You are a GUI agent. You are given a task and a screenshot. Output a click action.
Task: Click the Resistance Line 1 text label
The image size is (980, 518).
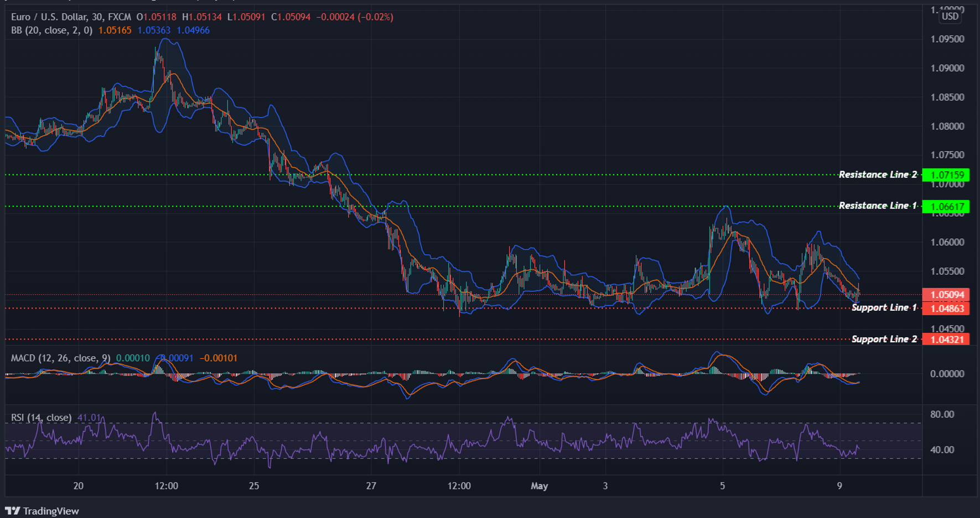point(878,206)
